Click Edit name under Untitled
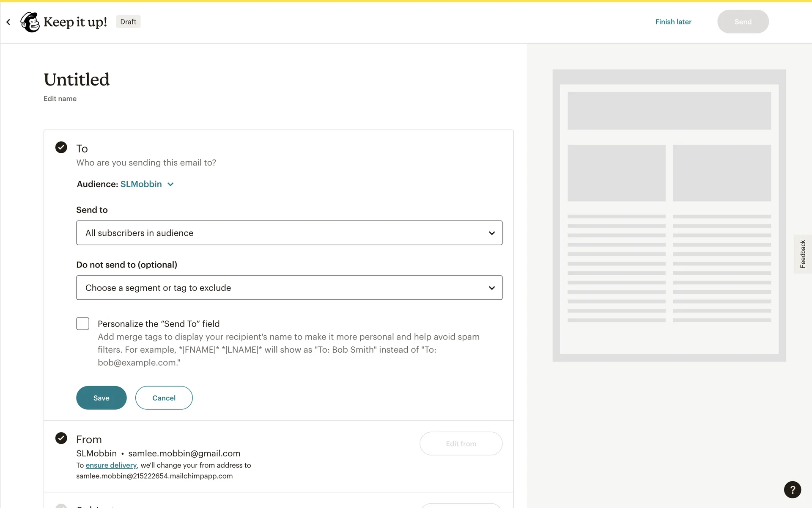The image size is (812, 508). click(60, 99)
